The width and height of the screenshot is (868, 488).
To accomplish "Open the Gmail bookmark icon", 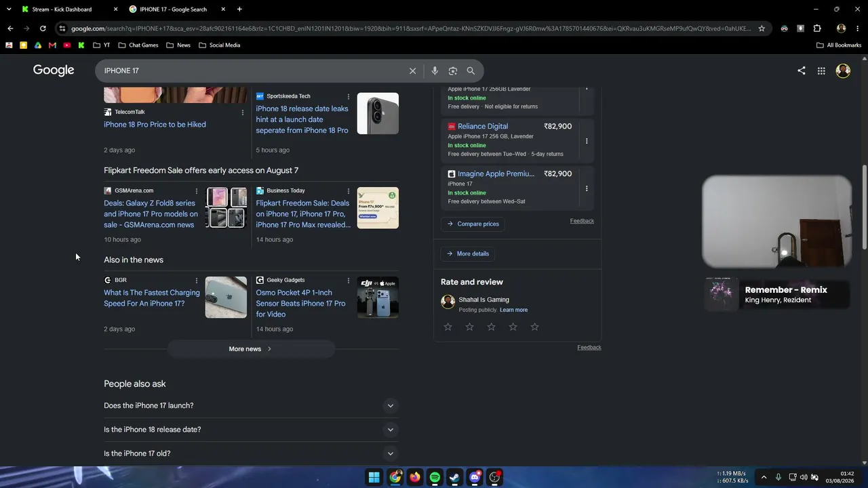I will [52, 45].
